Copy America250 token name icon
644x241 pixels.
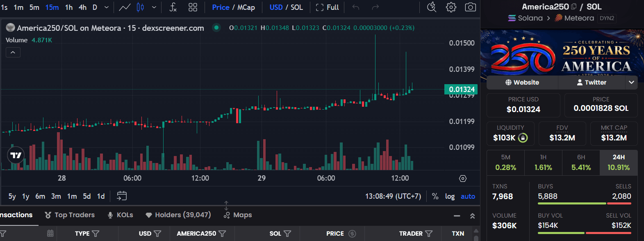point(573,7)
